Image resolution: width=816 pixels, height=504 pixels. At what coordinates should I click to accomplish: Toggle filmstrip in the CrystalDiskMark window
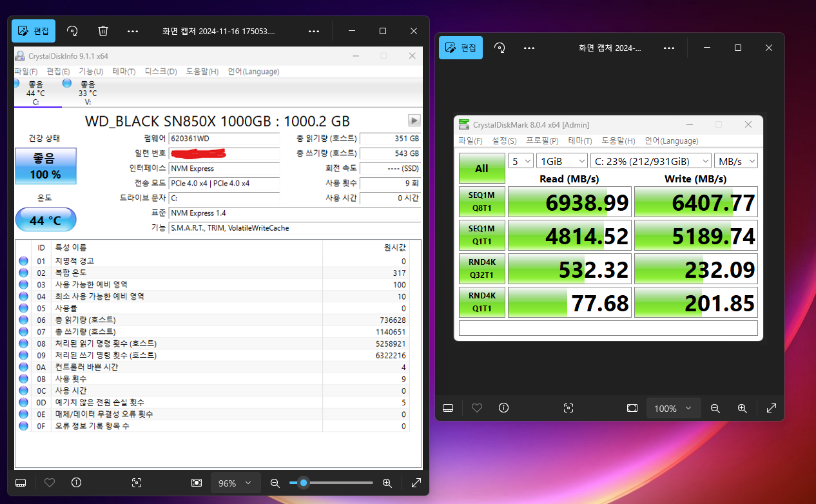pos(448,408)
